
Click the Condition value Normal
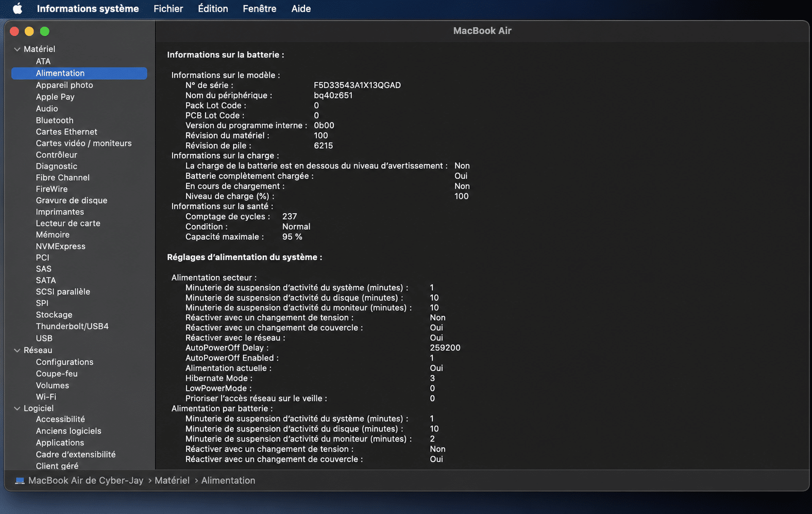tap(296, 227)
